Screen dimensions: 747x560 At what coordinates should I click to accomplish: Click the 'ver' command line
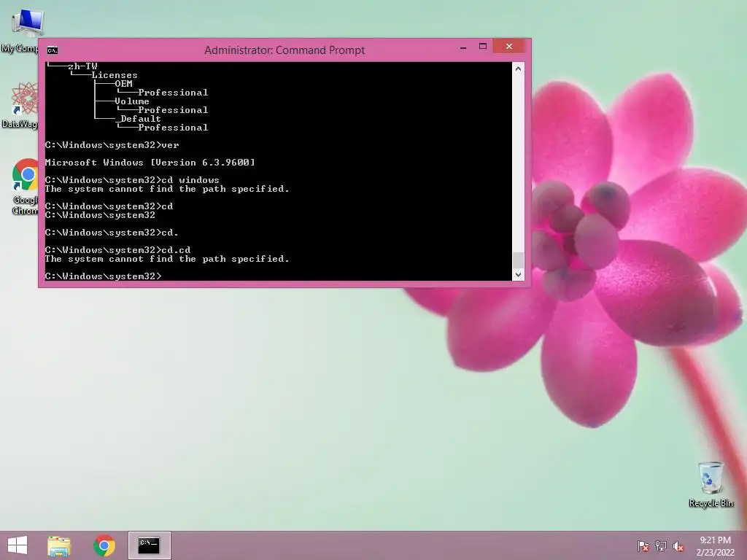[112, 145]
